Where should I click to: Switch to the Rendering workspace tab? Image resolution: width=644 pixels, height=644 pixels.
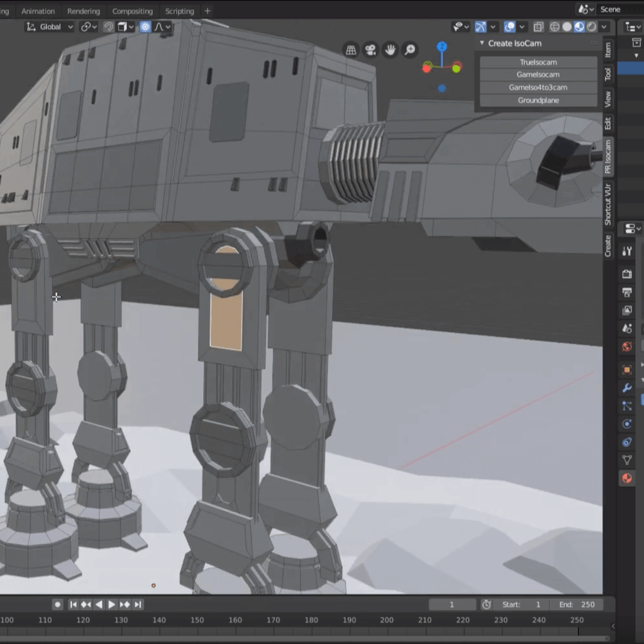pyautogui.click(x=84, y=11)
